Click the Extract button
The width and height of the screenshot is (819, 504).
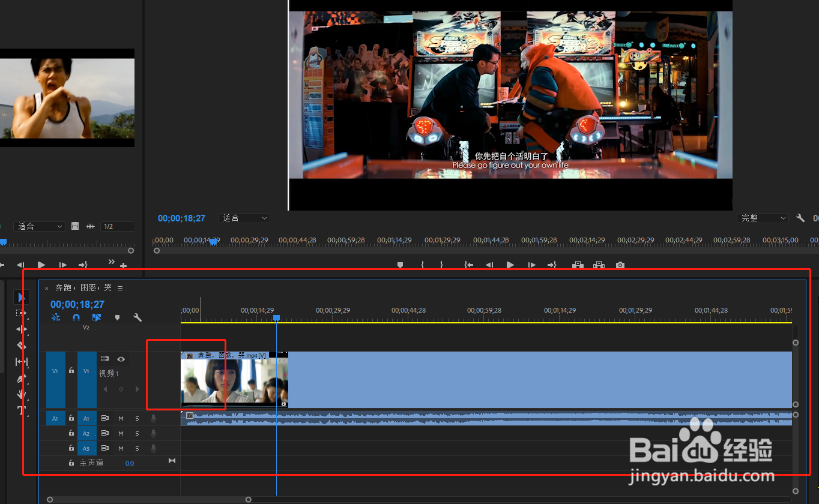click(x=599, y=265)
